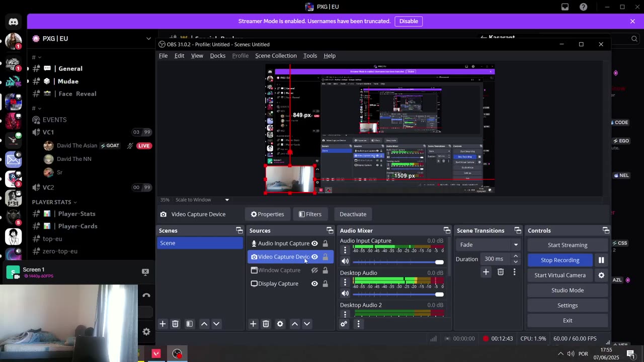Image resolution: width=644 pixels, height=362 pixels.
Task: Add a new source with plus icon
Action: point(253,324)
